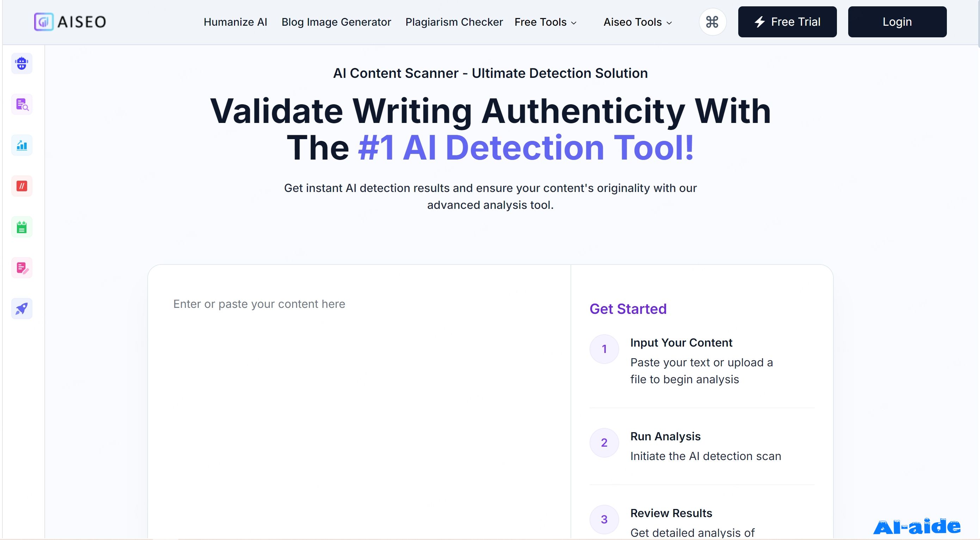Start the Free Trial
The width and height of the screenshot is (980, 540).
pos(787,22)
